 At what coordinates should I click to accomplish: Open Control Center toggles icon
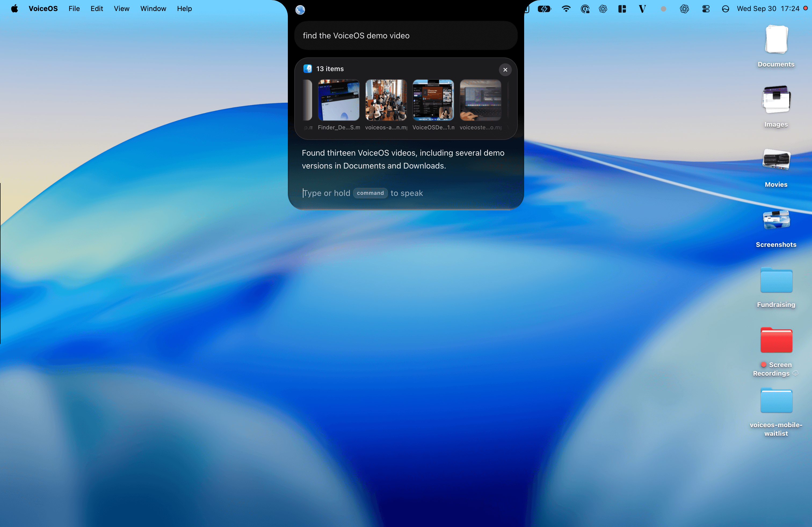(x=706, y=9)
